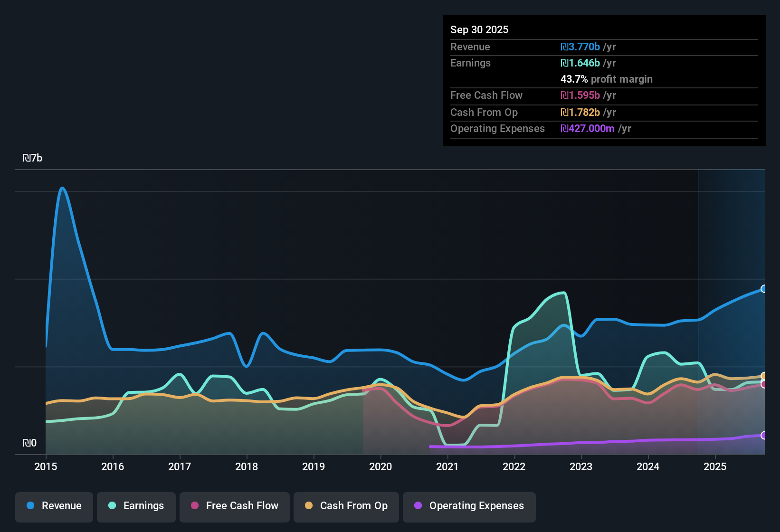The height and width of the screenshot is (532, 780).
Task: Click the ₪0 y-axis label
Action: [x=29, y=443]
